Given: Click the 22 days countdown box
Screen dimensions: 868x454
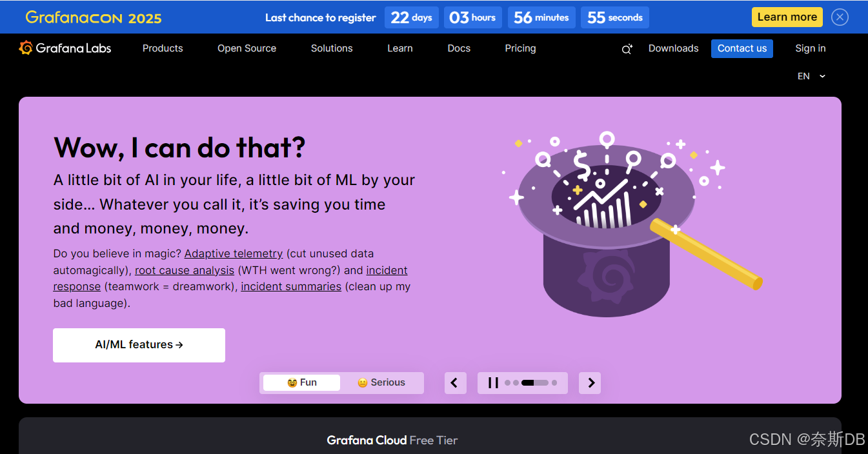Looking at the screenshot, I should pos(411,17).
